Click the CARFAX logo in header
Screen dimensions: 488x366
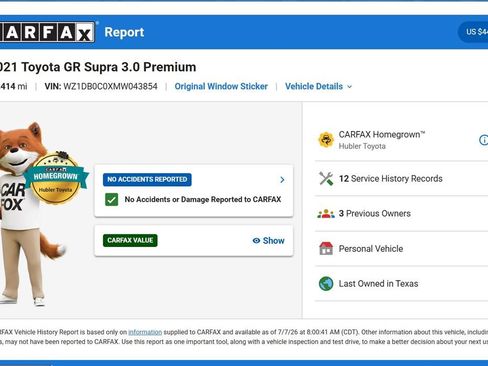click(47, 32)
